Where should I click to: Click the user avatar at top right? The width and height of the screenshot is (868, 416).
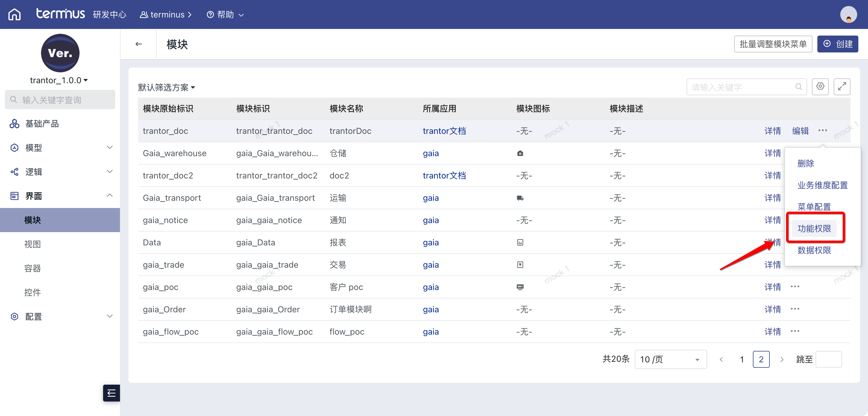[x=848, y=14]
